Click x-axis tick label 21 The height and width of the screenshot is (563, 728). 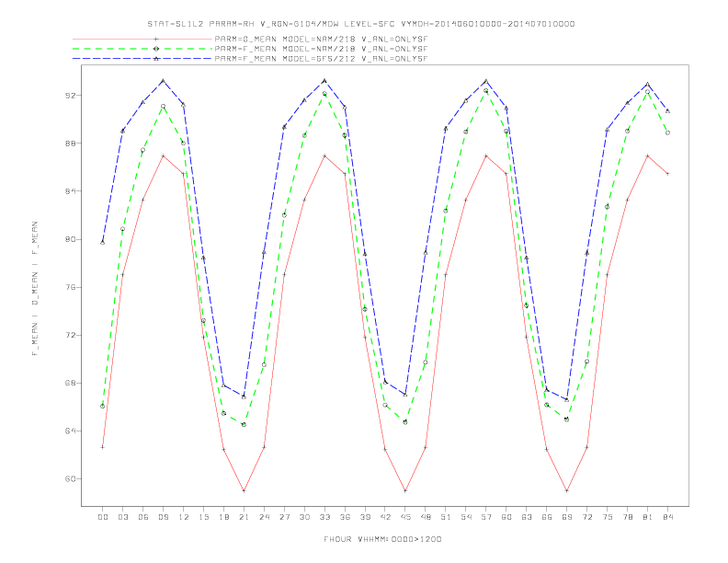(x=244, y=517)
